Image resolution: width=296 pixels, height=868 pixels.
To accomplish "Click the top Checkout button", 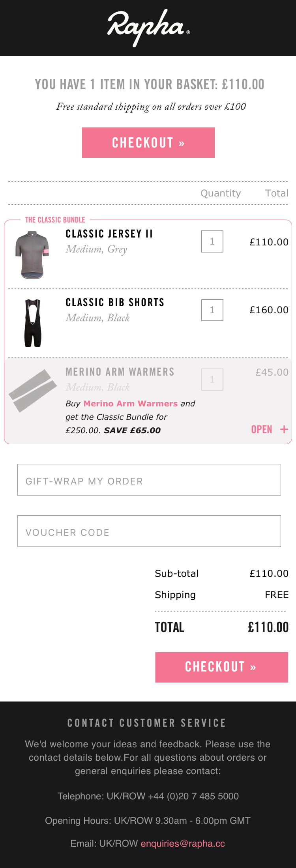I will click(148, 142).
